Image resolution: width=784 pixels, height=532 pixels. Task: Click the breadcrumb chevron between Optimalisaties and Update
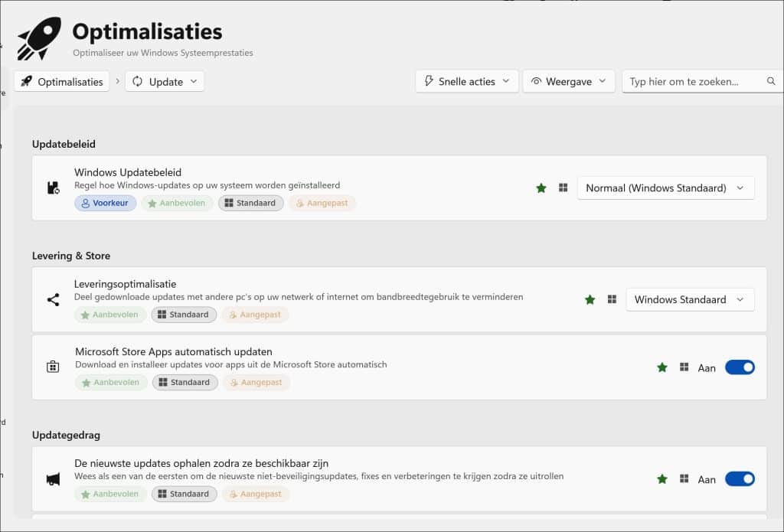coord(117,81)
